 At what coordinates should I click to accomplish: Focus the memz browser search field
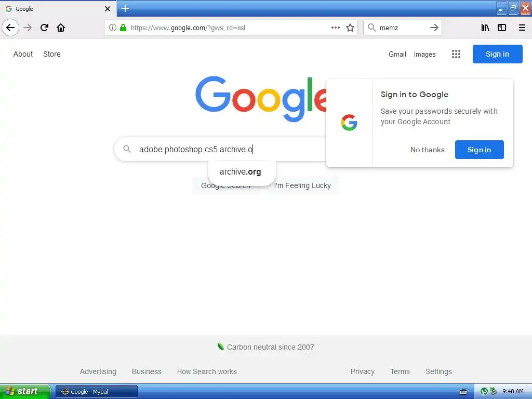coord(403,28)
